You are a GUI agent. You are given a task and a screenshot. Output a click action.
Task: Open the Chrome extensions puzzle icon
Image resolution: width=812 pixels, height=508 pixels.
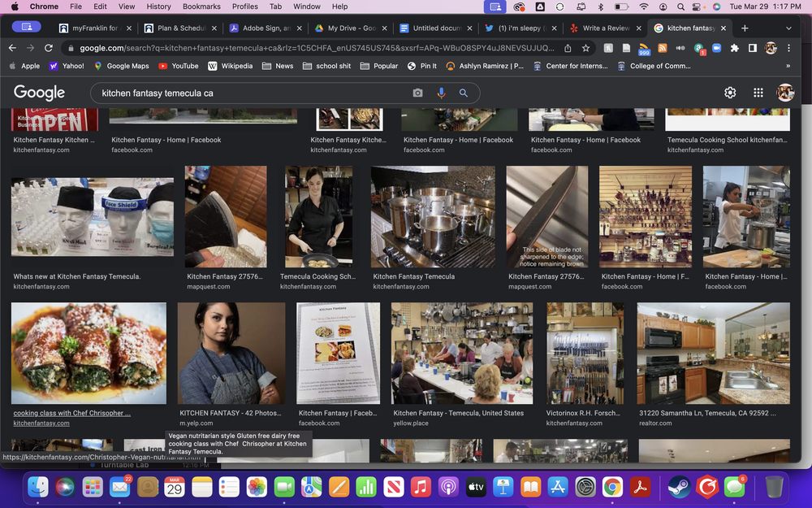pos(735,48)
